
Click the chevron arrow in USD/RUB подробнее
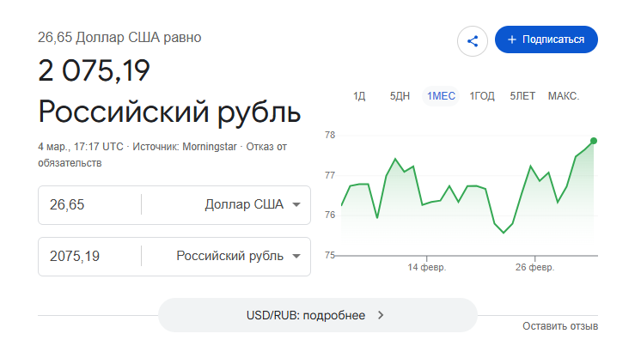coord(381,315)
